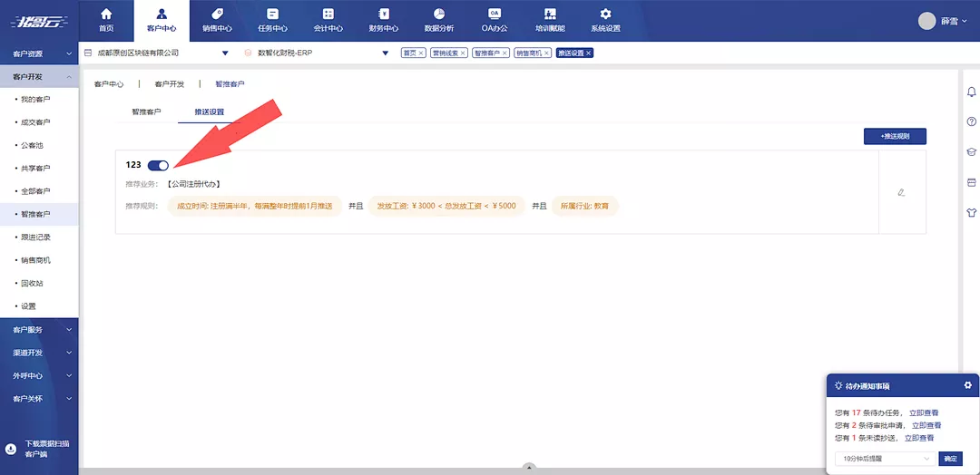The height and width of the screenshot is (475, 980).
Task: Click the graduation cap icon in right sidebar
Action: click(971, 151)
